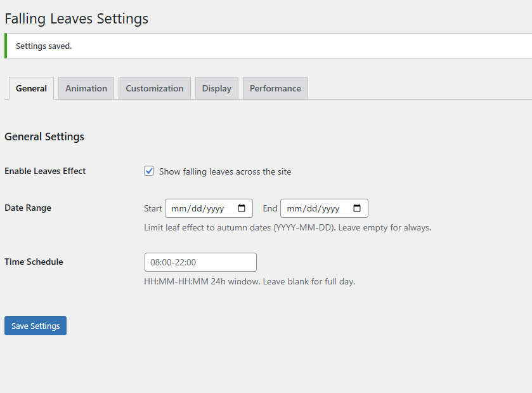
Task: Select the month segment of Start date
Action: 178,208
